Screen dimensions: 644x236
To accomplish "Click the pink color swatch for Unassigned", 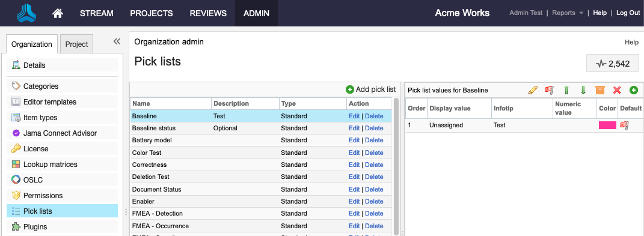I will tap(607, 126).
